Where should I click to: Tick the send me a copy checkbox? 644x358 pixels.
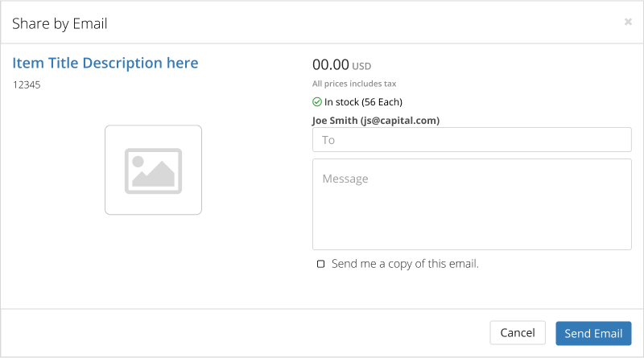(320, 264)
